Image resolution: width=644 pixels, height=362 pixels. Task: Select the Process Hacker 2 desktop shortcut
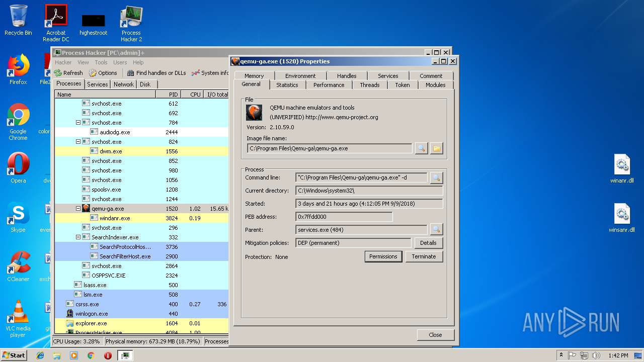131,24
